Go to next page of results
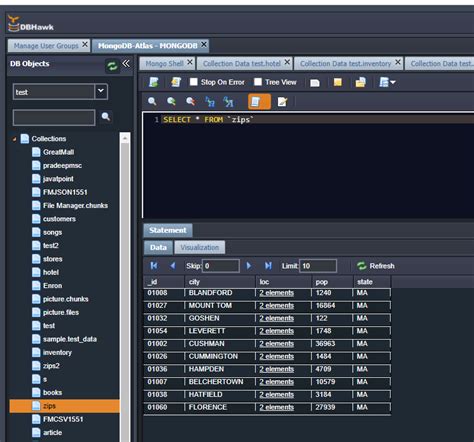This screenshot has width=474, height=442. pyautogui.click(x=248, y=266)
